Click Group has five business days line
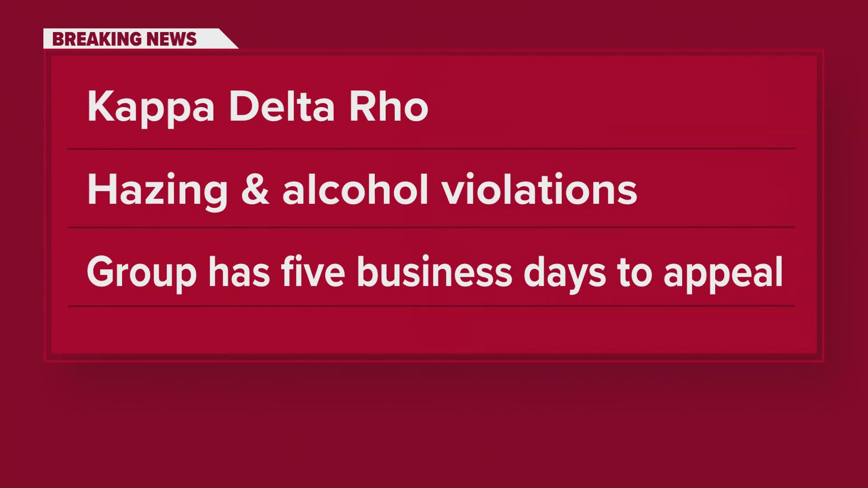Viewport: 868px width, 488px height. coord(434,272)
